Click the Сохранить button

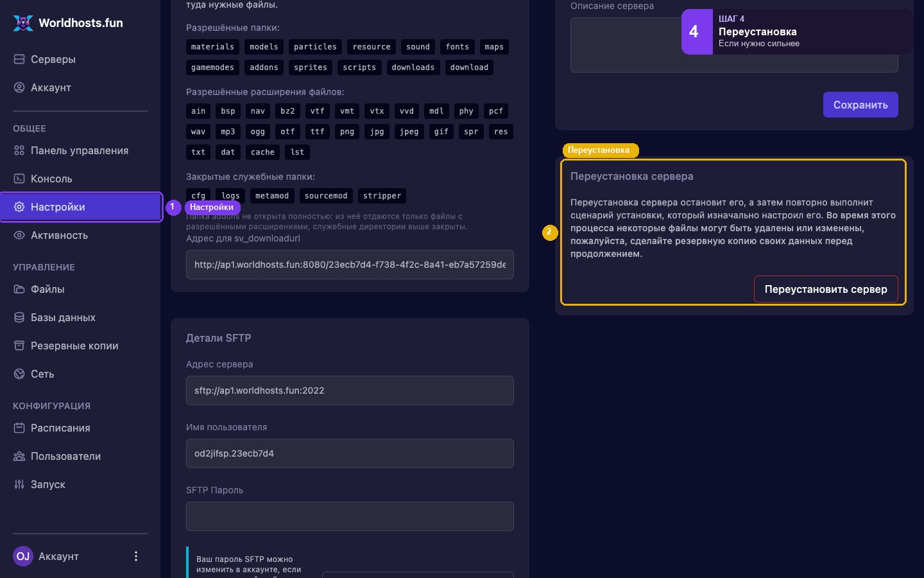point(860,105)
